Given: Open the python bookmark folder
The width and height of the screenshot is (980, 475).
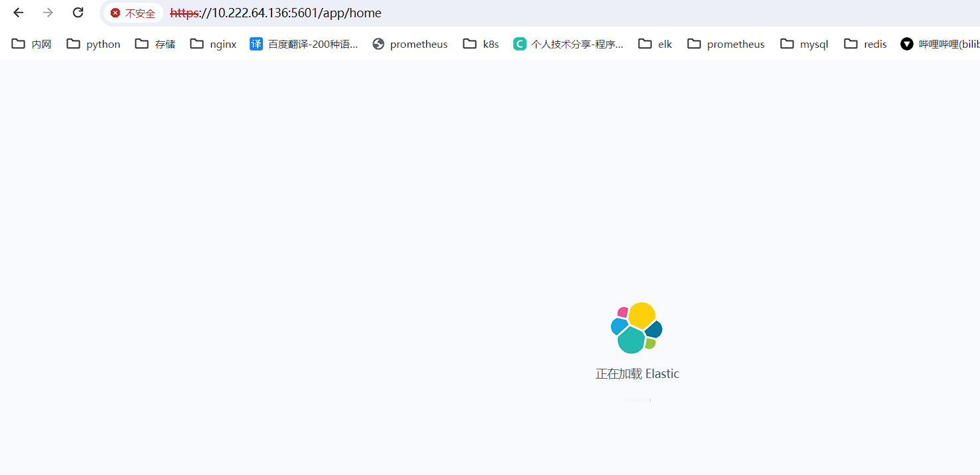Looking at the screenshot, I should [94, 44].
